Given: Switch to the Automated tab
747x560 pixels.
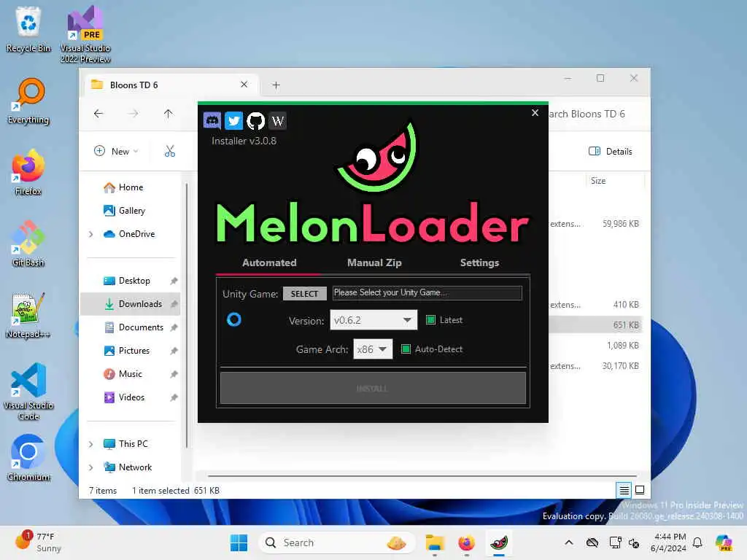Looking at the screenshot, I should pyautogui.click(x=269, y=262).
